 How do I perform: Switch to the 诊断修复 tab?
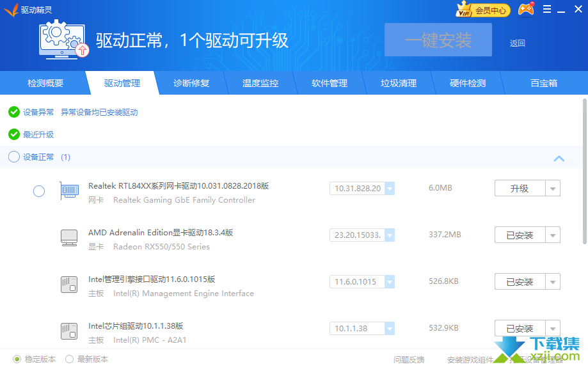pyautogui.click(x=191, y=83)
